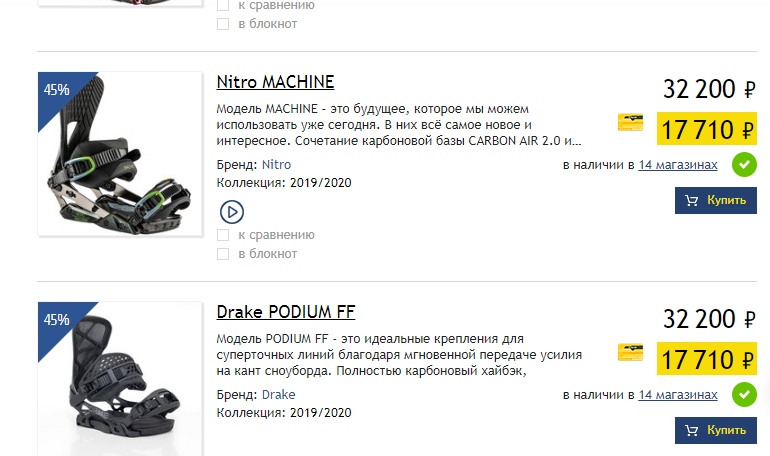Click the 17 710 ₽ sale price of Drake PODIUM FF

pos(707,359)
